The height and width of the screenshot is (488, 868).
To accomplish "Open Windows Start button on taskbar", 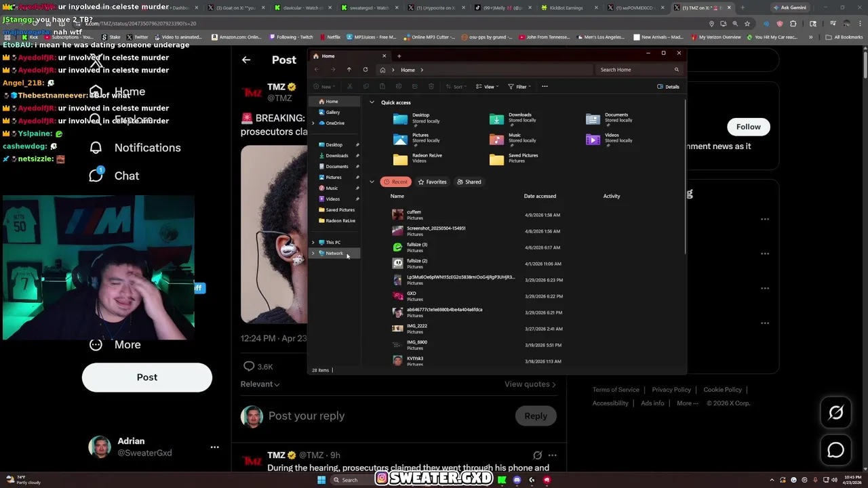I will (321, 480).
